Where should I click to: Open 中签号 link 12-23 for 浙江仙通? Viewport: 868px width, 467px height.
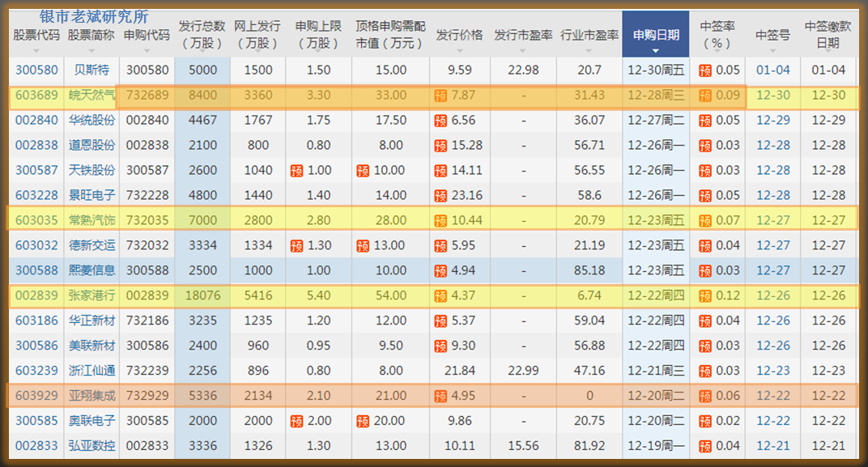tap(772, 370)
